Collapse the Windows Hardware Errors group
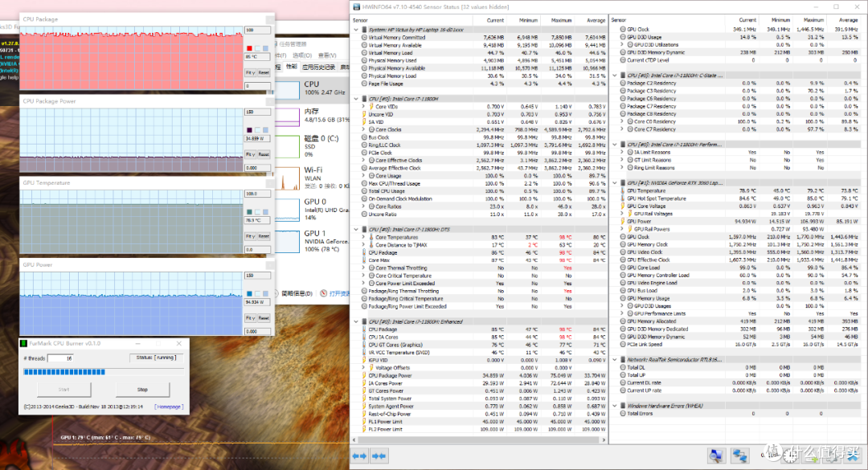 pos(615,406)
